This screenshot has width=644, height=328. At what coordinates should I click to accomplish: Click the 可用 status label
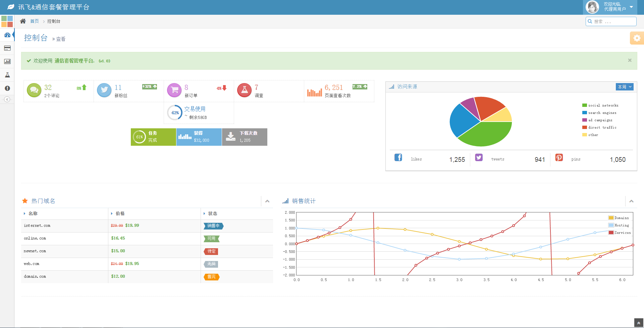[211, 239]
